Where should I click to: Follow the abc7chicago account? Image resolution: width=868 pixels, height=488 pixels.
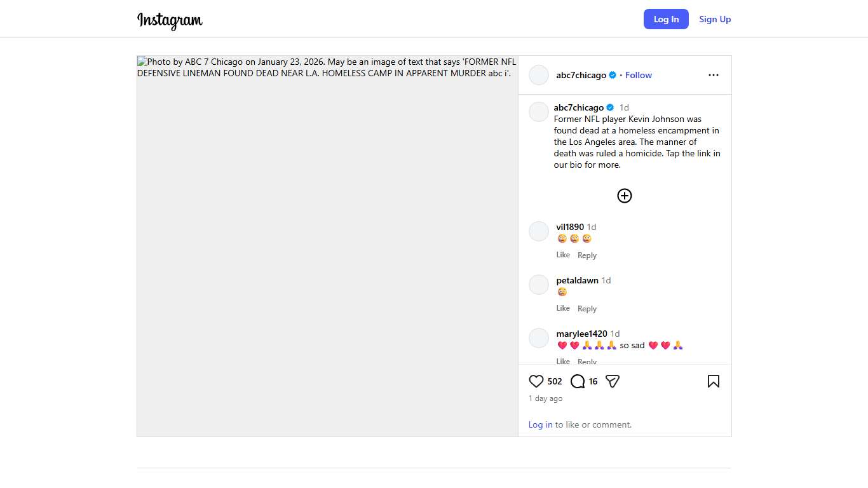coord(638,75)
